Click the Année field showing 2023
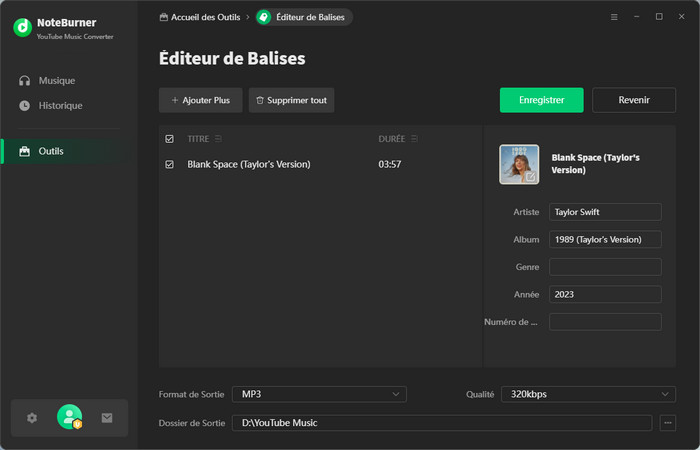This screenshot has height=450, width=700. click(605, 294)
